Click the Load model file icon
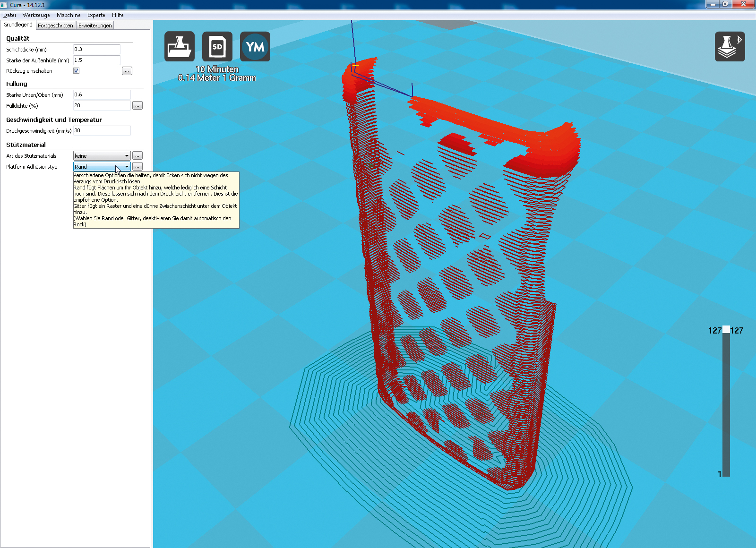Viewport: 756px width, 548px height. coord(180,46)
